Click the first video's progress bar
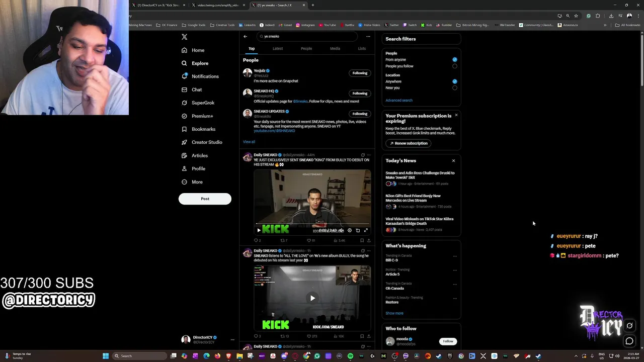Screen dimensions: 644x362 coord(312,224)
